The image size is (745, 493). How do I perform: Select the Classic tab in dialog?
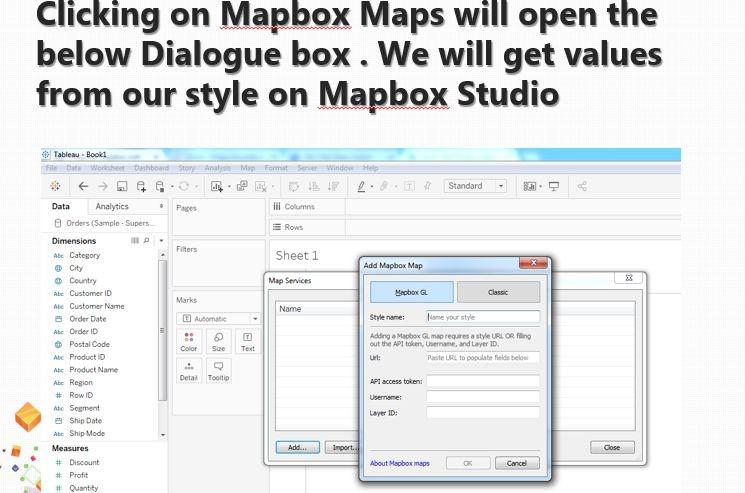coord(498,292)
